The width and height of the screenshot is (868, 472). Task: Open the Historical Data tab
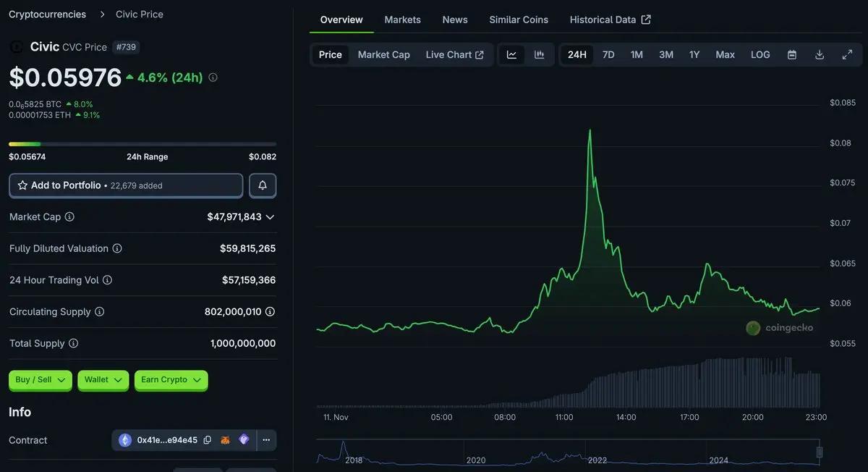(x=610, y=20)
